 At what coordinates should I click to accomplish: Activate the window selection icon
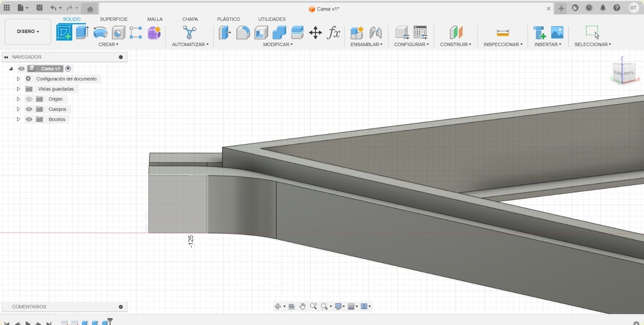click(592, 32)
